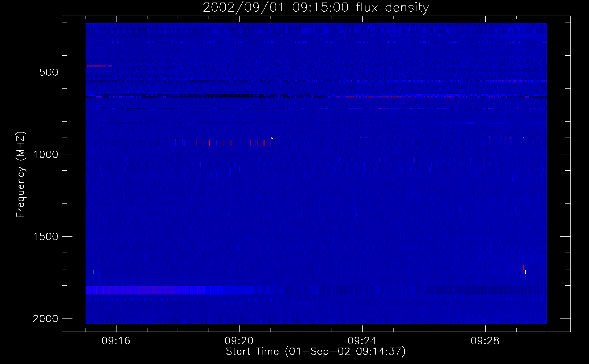Click the plot title '2002/09/01 09:15:00 flux density'
Image resolution: width=589 pixels, height=364 pixels.
coord(316,7)
